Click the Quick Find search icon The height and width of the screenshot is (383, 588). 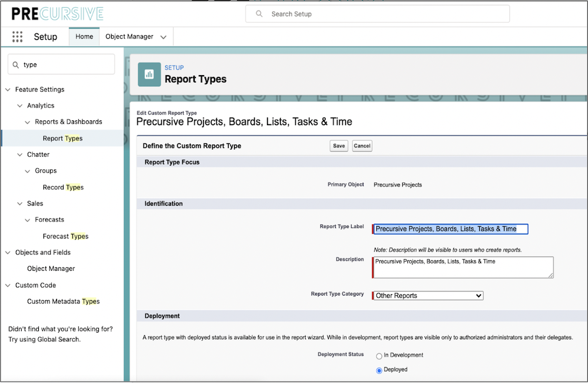[16, 65]
